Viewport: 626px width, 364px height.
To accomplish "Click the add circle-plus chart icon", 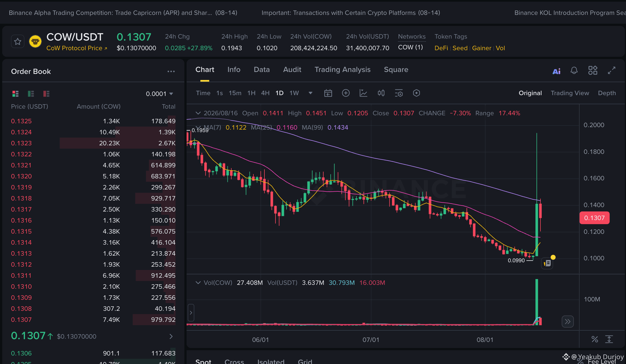I will (x=346, y=93).
